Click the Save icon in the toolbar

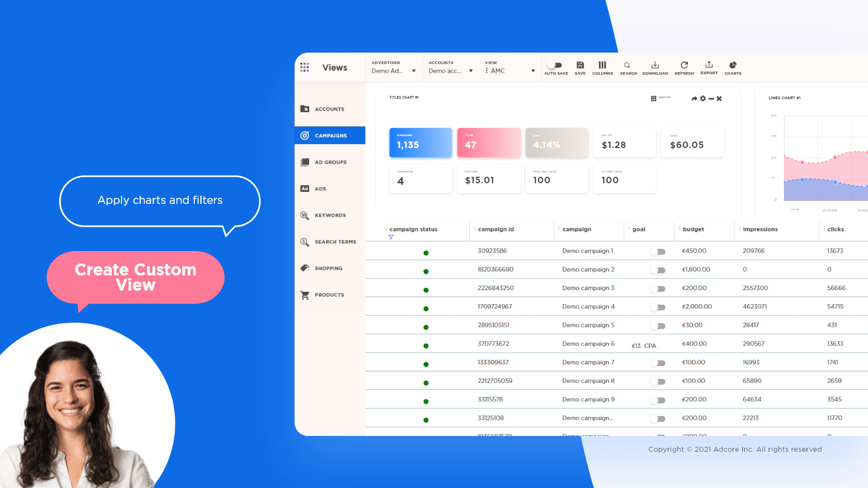click(x=580, y=66)
